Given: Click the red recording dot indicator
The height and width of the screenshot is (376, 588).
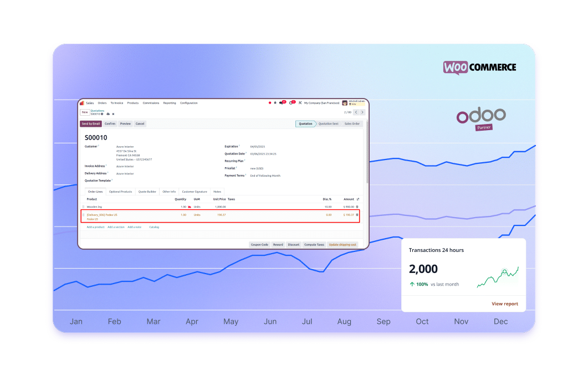Looking at the screenshot, I should coord(270,102).
